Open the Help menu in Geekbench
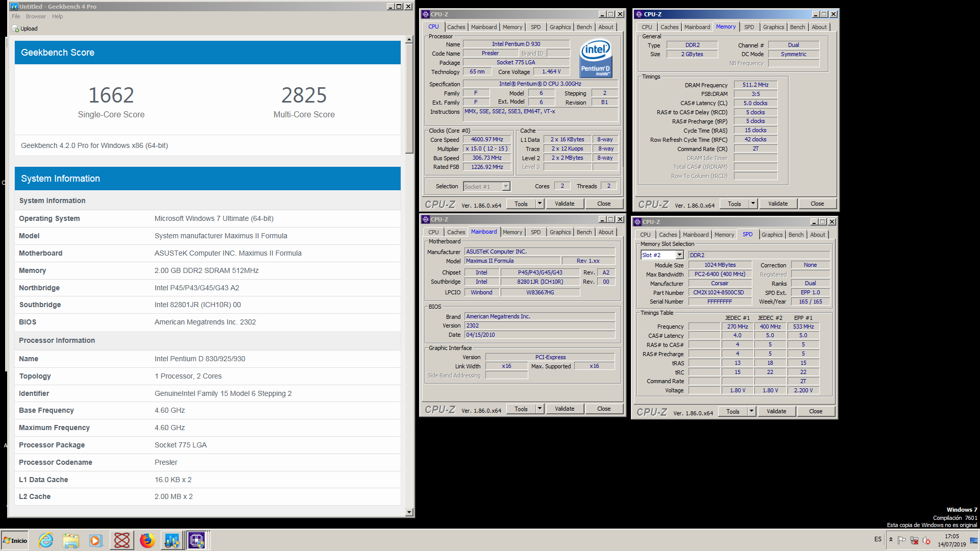The width and height of the screenshot is (980, 551). point(58,16)
